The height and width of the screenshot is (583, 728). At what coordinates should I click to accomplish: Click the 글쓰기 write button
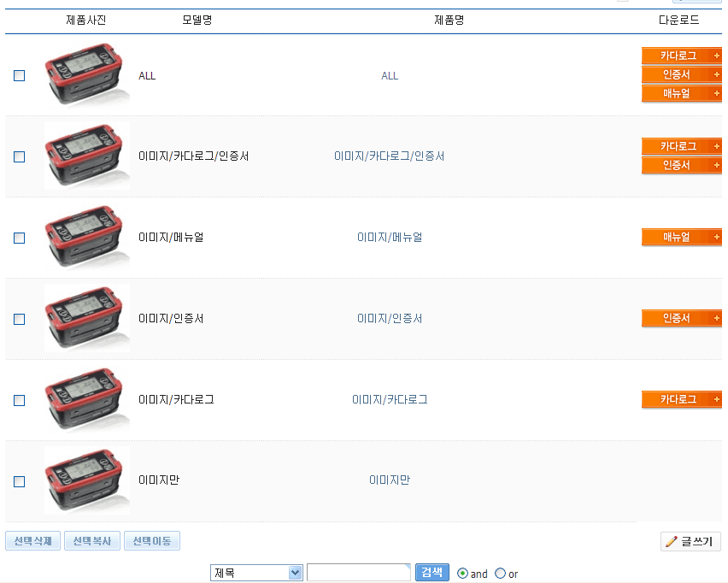pyautogui.click(x=690, y=541)
